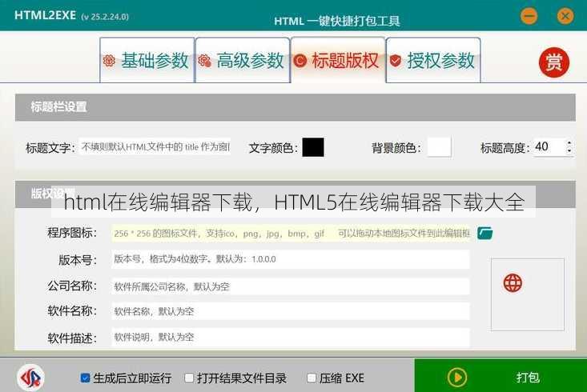This screenshot has height=392, width=587.
Task: Enable 打开结果文件目录 checkbox
Action: tap(189, 378)
